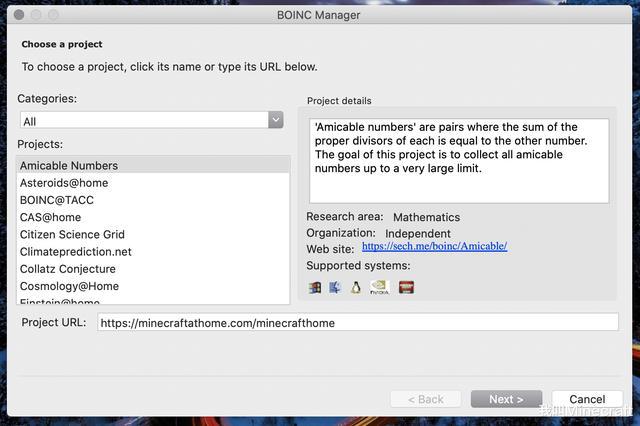Select Amicable Numbers project
The width and height of the screenshot is (640, 426).
tap(153, 165)
